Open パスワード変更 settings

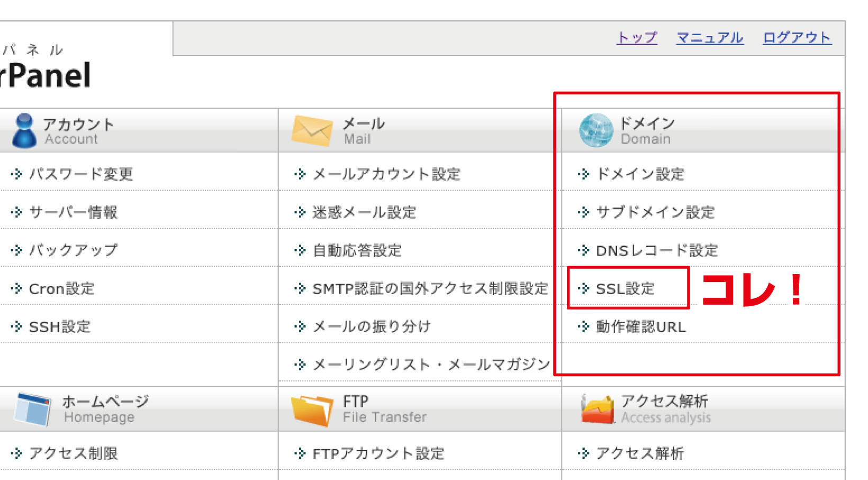click(x=80, y=174)
